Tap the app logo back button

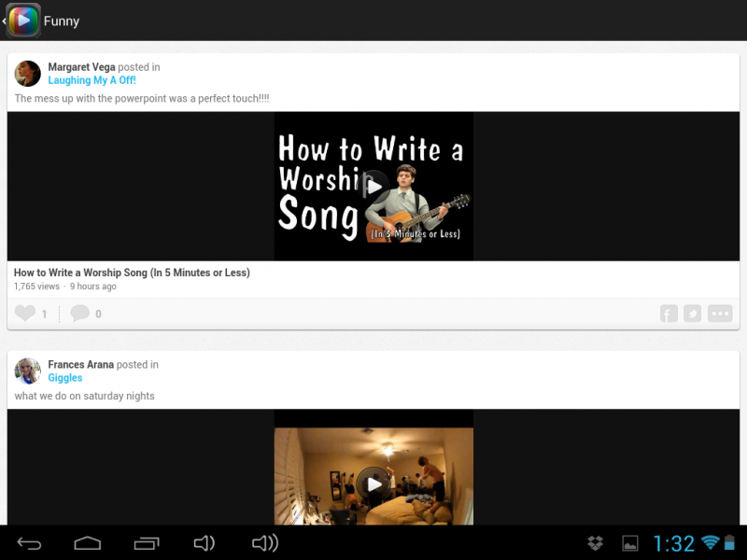pyautogui.click(x=22, y=21)
